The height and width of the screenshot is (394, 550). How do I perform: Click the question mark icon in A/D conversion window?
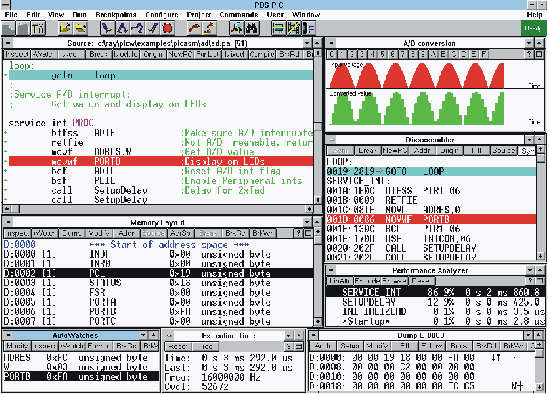(529, 54)
